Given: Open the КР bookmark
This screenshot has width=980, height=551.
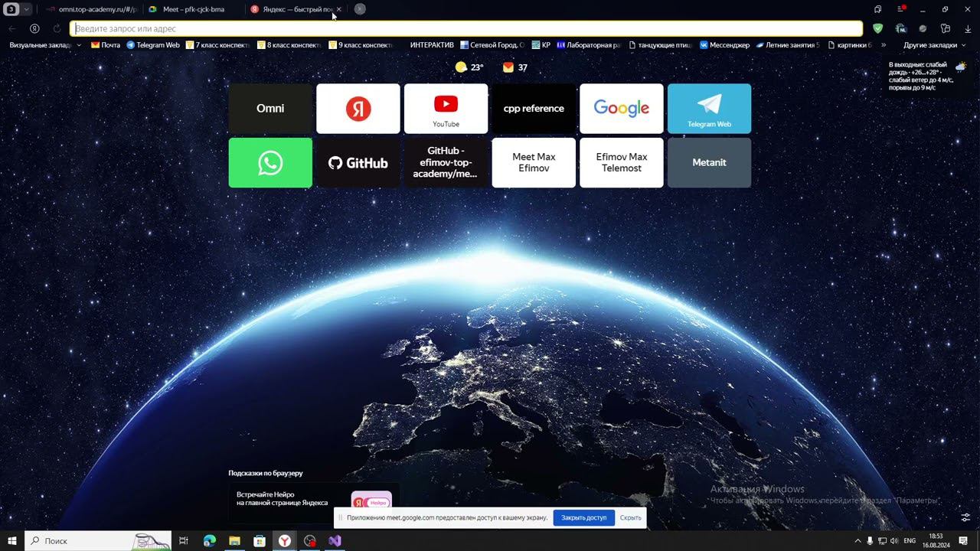Looking at the screenshot, I should point(541,45).
